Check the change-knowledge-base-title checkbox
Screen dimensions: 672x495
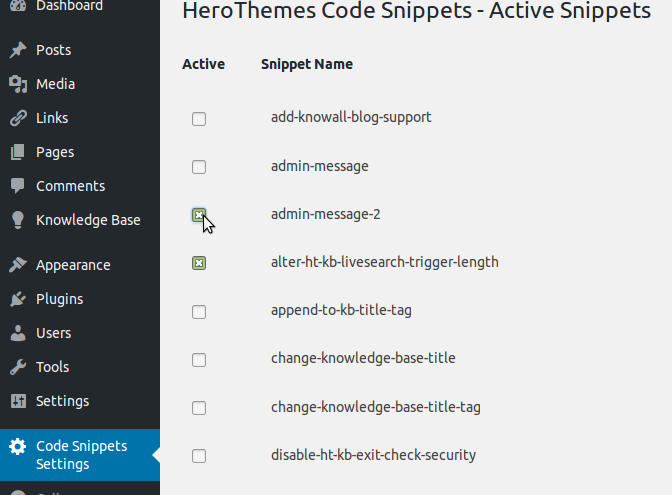(x=199, y=360)
